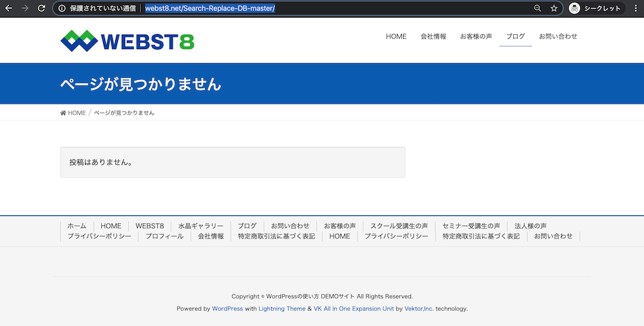This screenshot has height=326, width=644.
Task: Click the zoom magnifier icon in address bar
Action: coord(537,8)
